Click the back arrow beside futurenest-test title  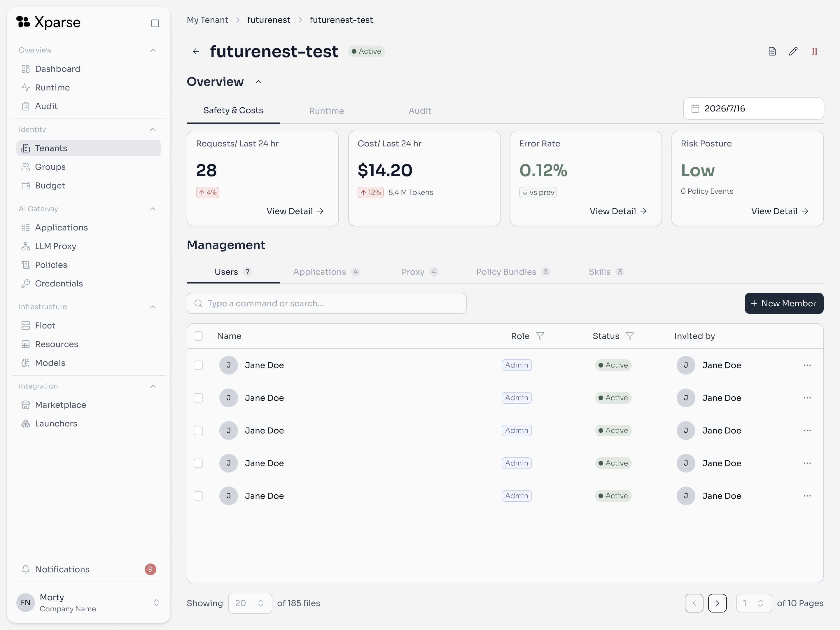tap(196, 51)
